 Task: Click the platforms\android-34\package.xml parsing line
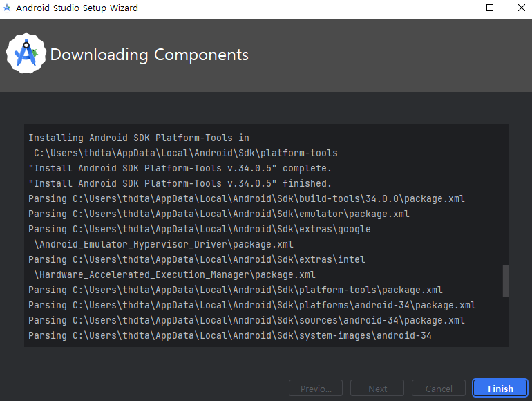pos(252,306)
